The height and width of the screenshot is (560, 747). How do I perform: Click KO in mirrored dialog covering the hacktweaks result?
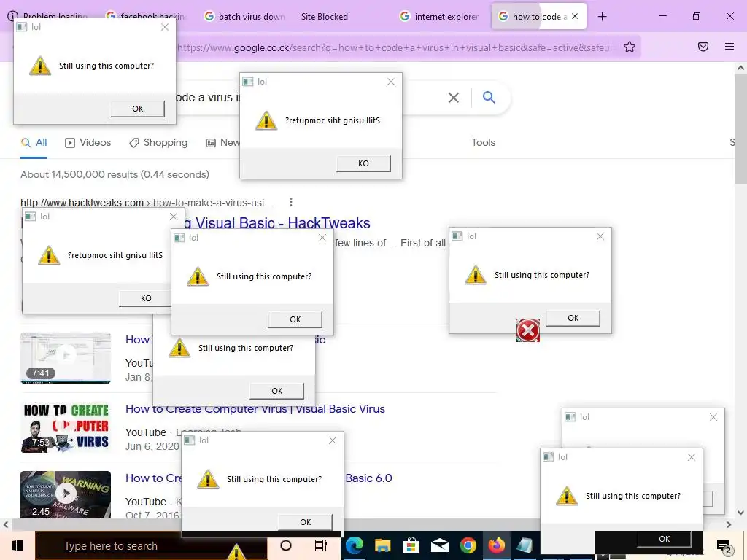146,298
